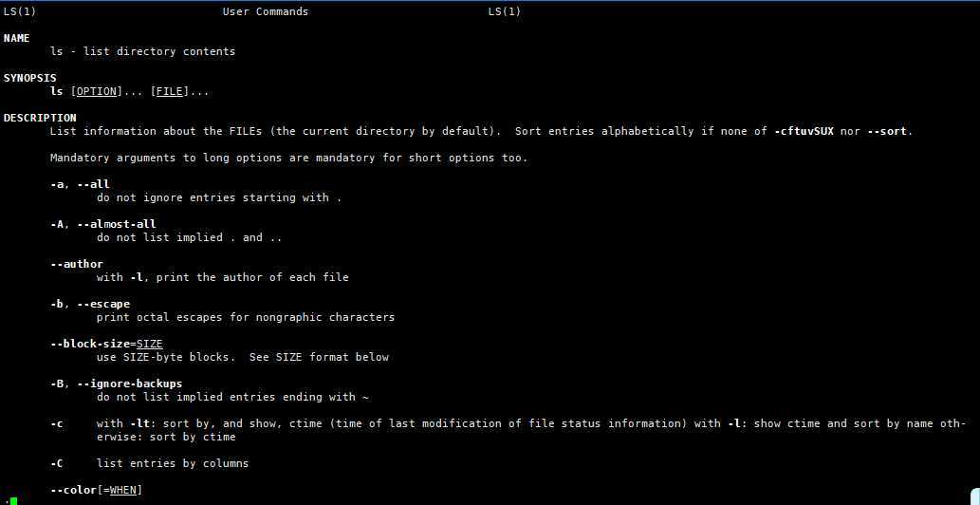Click the underlined FILE argument

pyautogui.click(x=170, y=92)
